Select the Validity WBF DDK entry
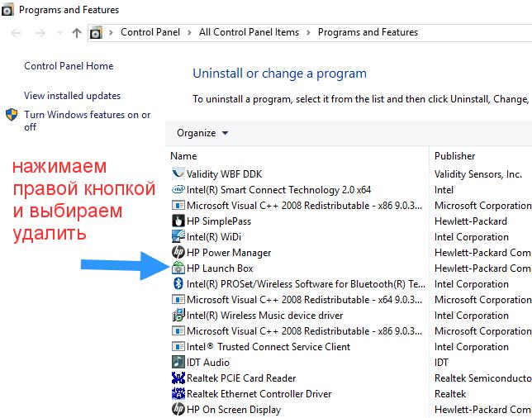 click(224, 174)
